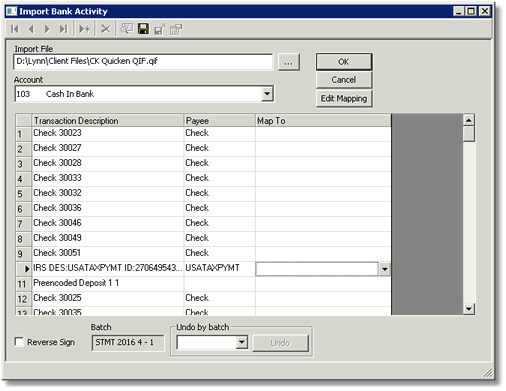
Task: Click the browse ellipsis button for Import File
Action: tap(289, 62)
